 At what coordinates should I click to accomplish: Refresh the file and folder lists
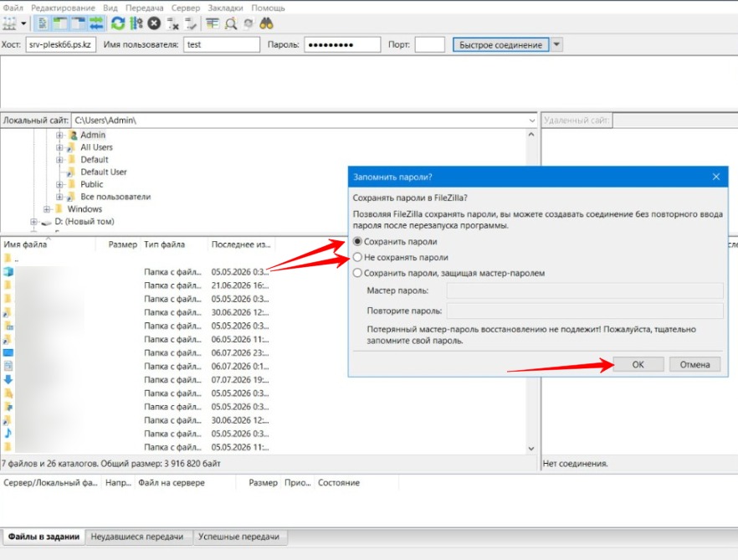[118, 23]
